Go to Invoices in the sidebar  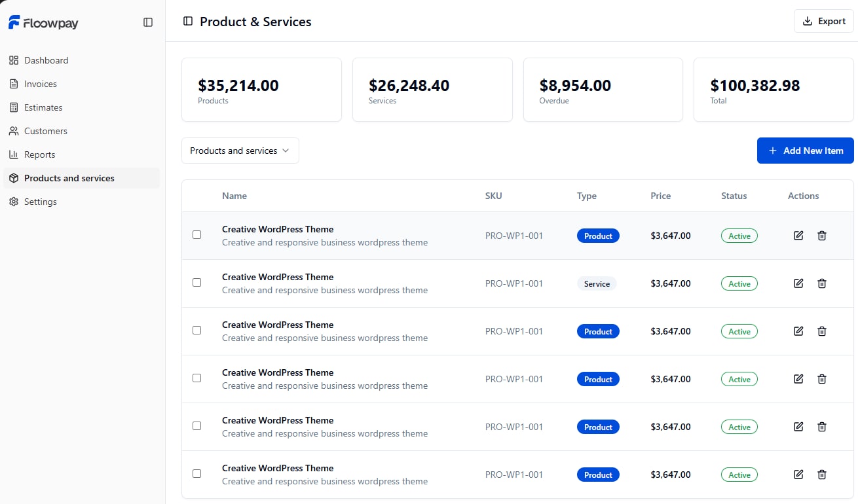point(81,84)
